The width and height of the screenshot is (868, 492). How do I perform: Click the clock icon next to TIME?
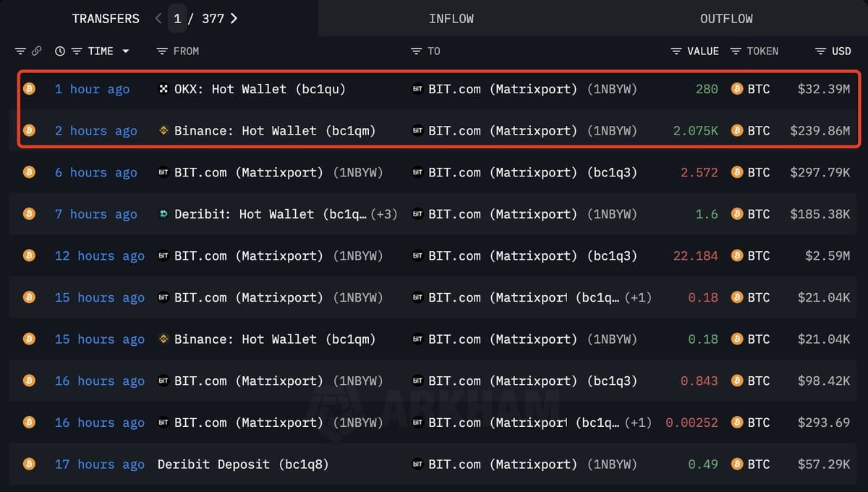click(x=60, y=51)
